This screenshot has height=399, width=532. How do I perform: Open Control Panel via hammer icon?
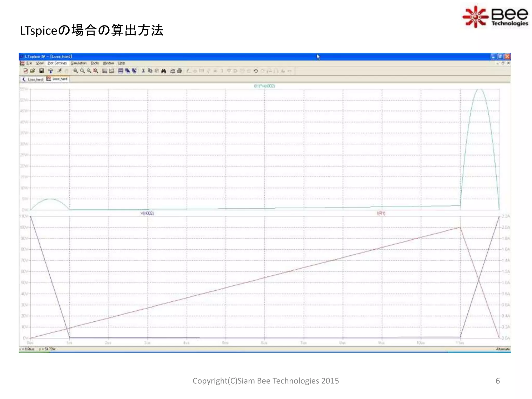51,71
